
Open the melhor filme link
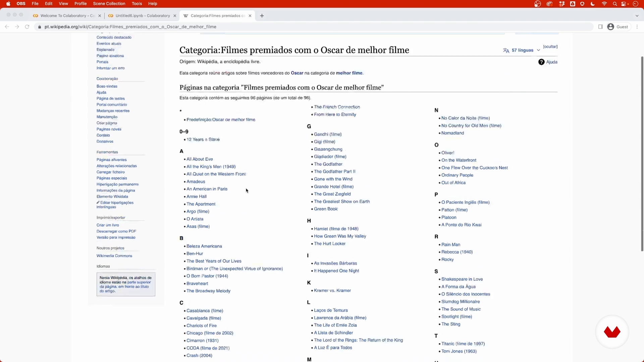pos(349,73)
